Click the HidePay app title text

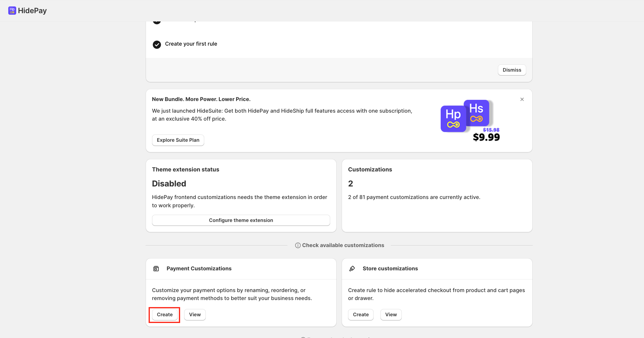click(x=32, y=10)
